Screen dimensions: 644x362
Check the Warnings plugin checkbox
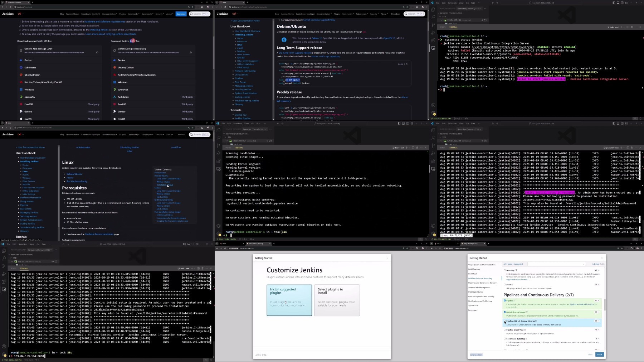[505, 270]
